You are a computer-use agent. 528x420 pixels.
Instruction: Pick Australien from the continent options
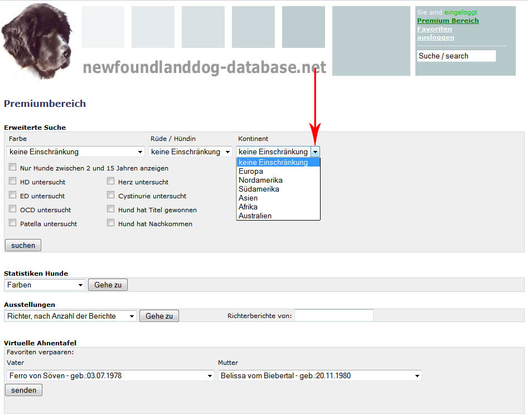(255, 216)
